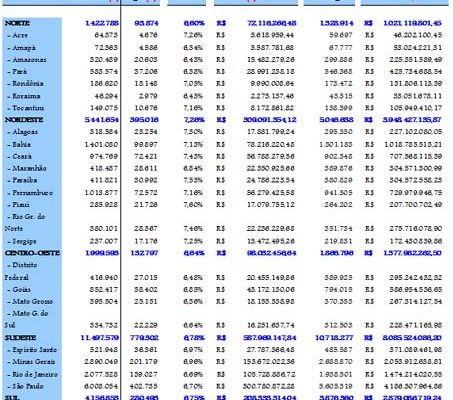Viewport: 453px width, 400px height.
Task: Click the "- Rondônia" row label
Action: (x=25, y=83)
